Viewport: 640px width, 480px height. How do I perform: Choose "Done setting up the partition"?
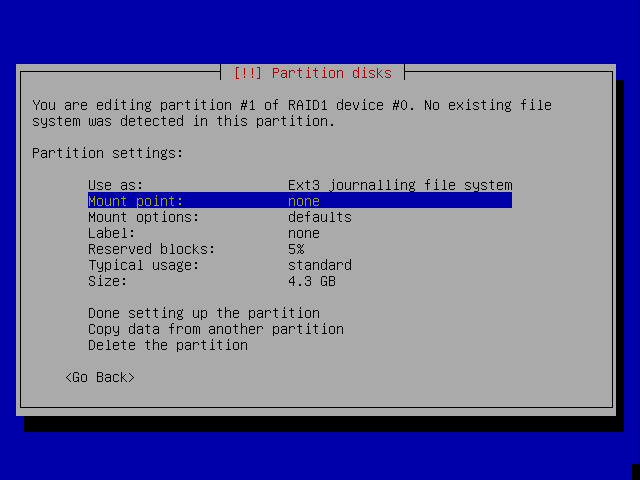coord(204,313)
